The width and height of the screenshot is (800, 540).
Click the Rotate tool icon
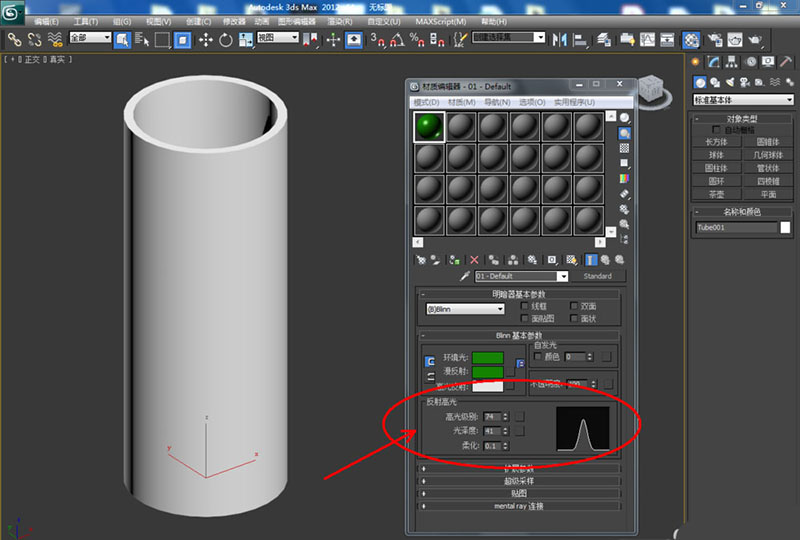point(226,40)
